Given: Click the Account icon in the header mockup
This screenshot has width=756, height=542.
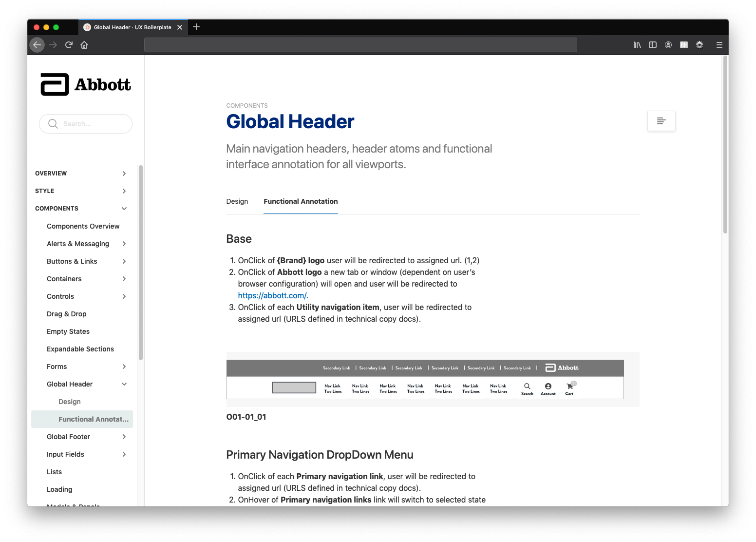Looking at the screenshot, I should click(x=548, y=387).
